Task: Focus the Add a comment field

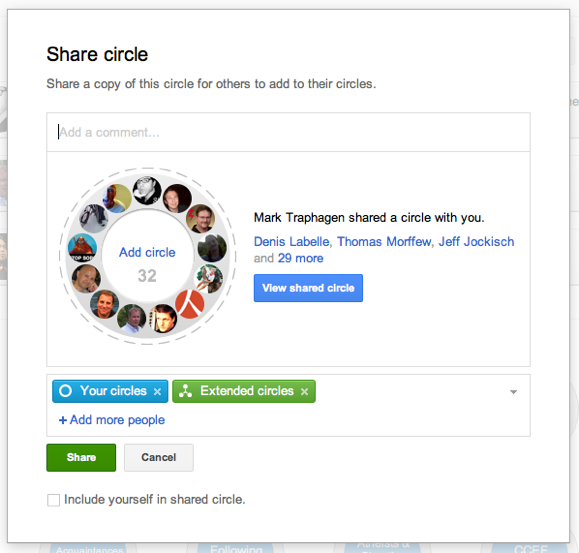Action: tap(288, 132)
